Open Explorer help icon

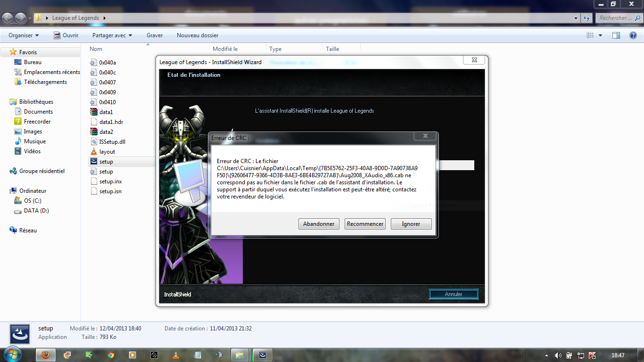click(x=633, y=35)
